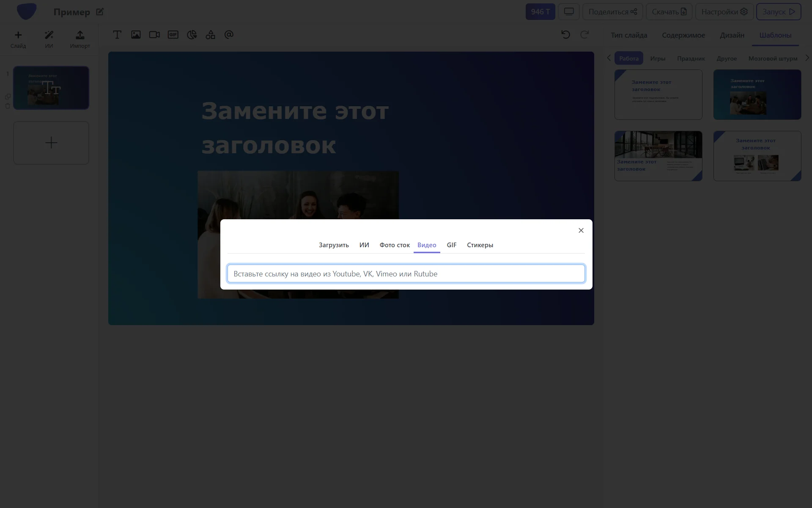The width and height of the screenshot is (812, 508).
Task: Click the presentation name Пример
Action: point(71,12)
